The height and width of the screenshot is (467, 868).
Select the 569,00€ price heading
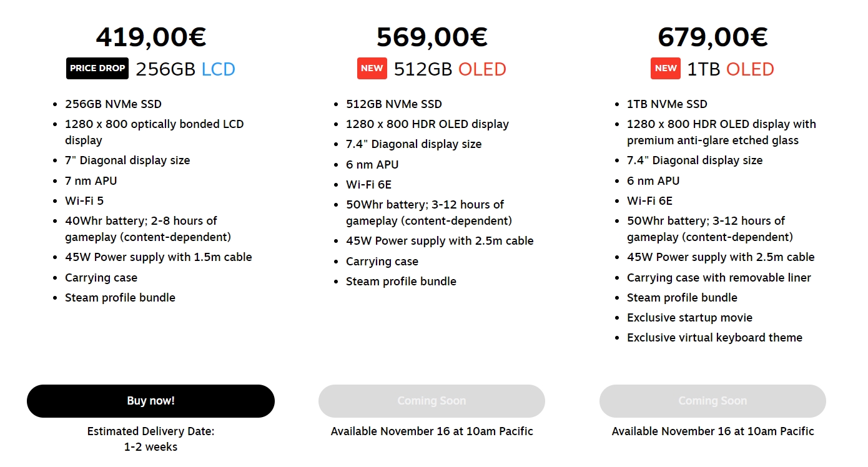click(x=432, y=37)
